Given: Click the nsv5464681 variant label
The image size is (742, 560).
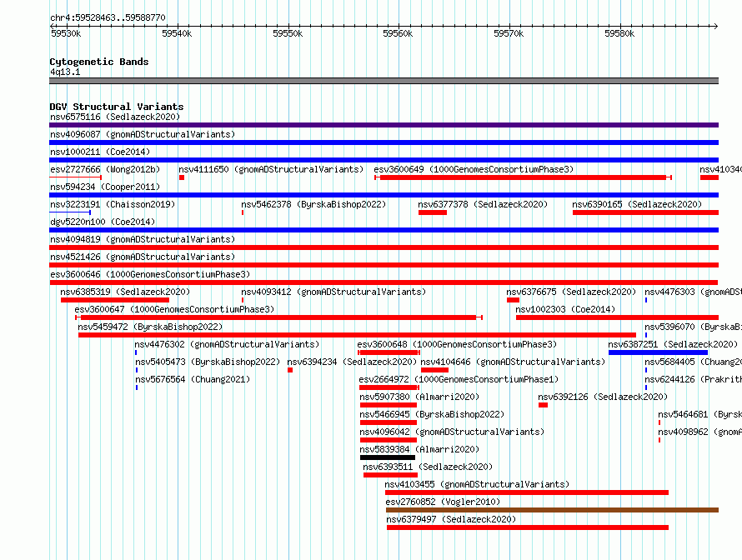Looking at the screenshot, I should [x=699, y=414].
